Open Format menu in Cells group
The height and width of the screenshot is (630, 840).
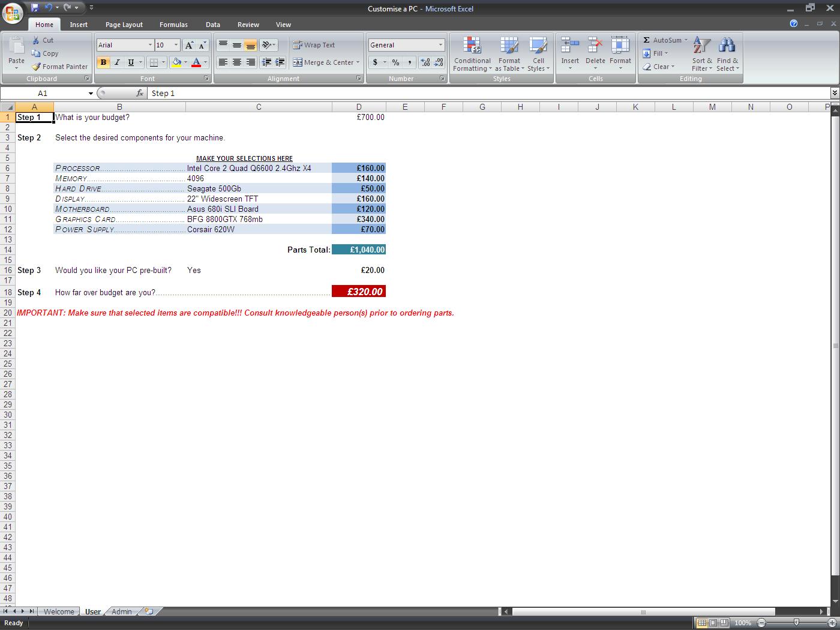pos(620,54)
